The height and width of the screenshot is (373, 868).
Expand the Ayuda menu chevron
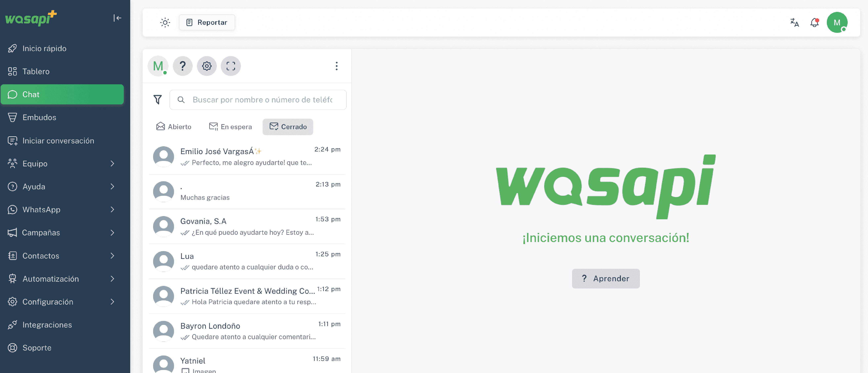tap(113, 186)
